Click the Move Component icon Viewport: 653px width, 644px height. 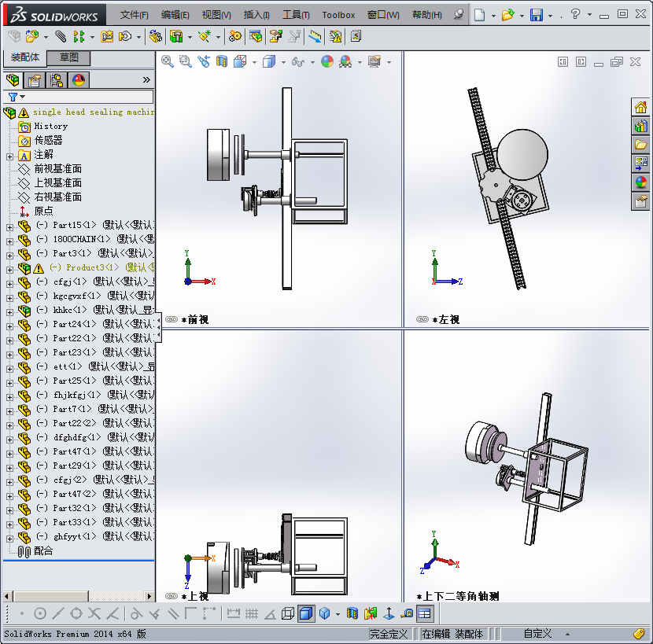click(125, 37)
